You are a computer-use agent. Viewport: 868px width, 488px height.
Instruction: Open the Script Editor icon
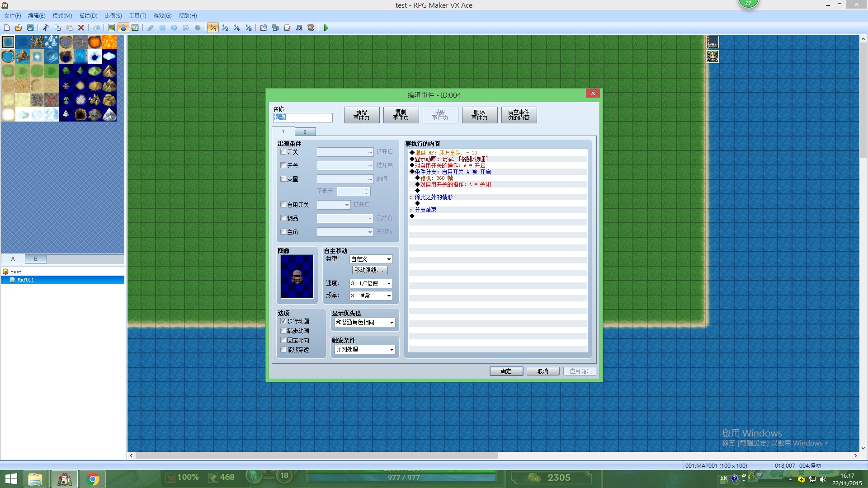(x=287, y=28)
